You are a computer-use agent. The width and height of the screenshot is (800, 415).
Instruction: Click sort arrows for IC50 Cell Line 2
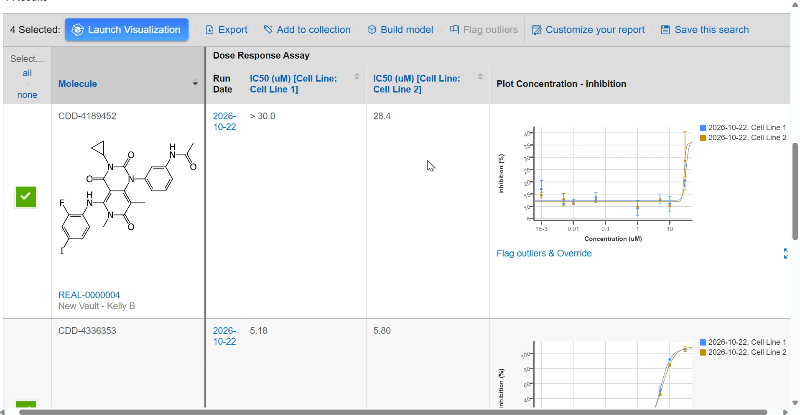[480, 77]
